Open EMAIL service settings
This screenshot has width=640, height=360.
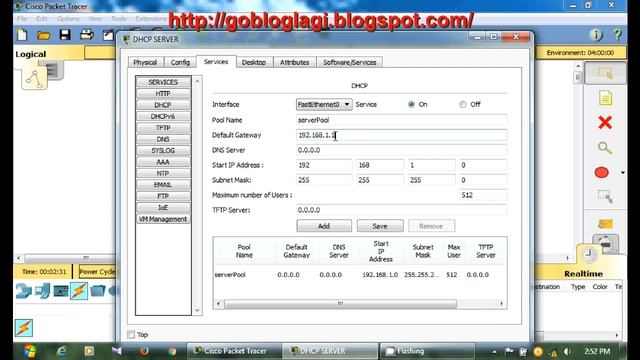point(163,185)
